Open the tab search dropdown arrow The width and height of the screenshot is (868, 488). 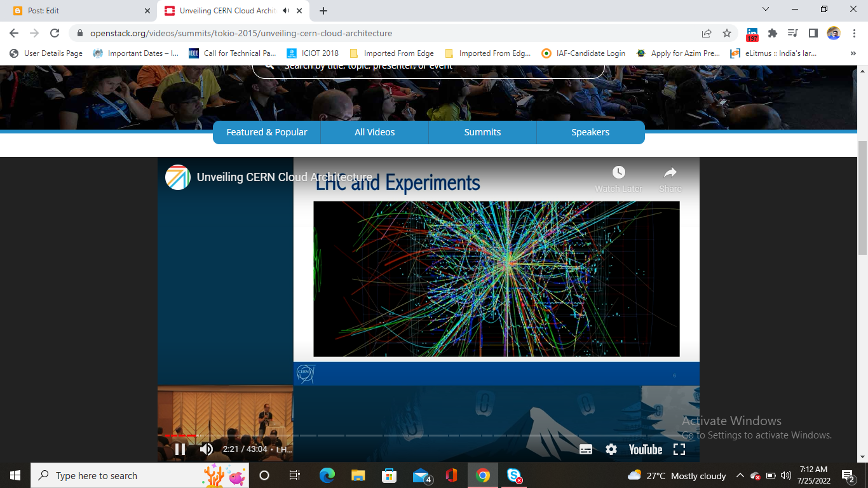[766, 10]
